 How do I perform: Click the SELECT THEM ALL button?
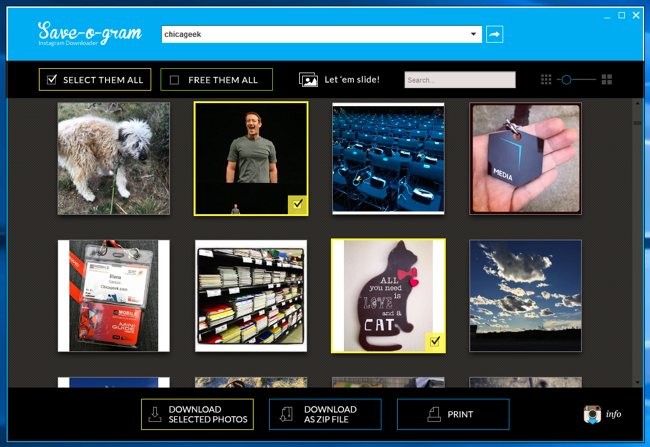click(95, 80)
